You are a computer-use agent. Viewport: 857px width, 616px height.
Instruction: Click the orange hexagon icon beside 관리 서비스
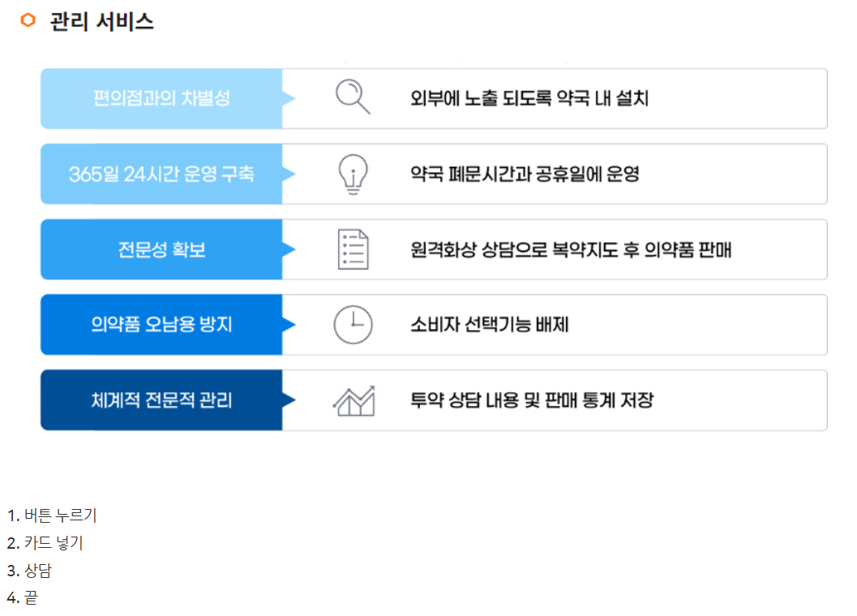point(28,20)
